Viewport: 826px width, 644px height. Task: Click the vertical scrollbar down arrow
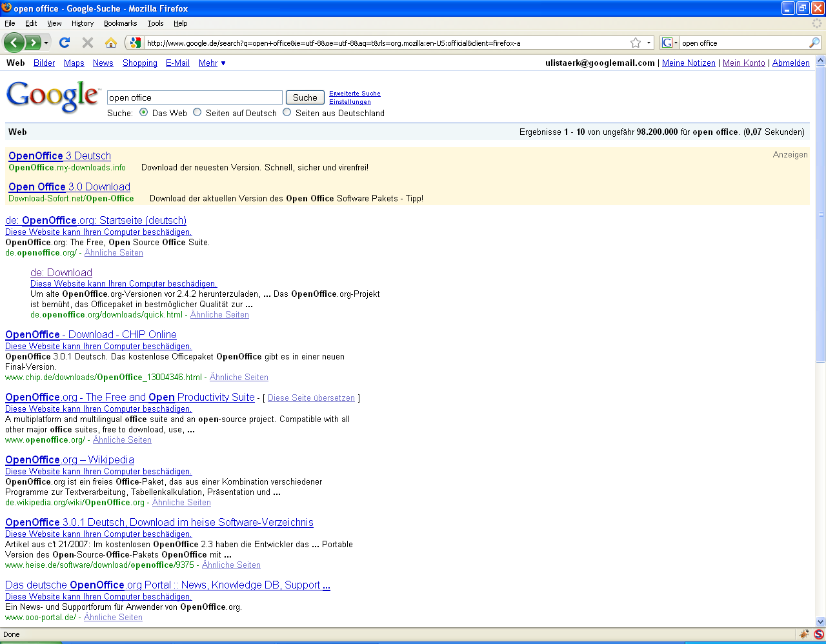(x=820, y=621)
